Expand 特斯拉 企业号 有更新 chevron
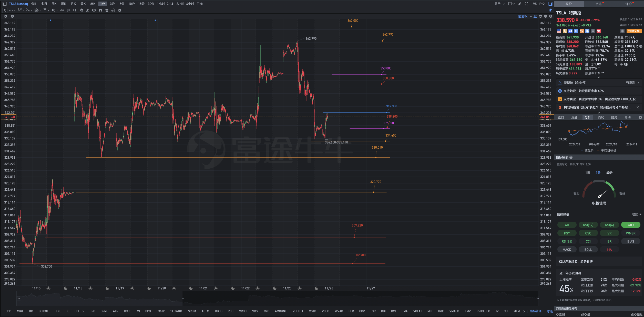Viewport: 644px width, 317px height. [x=638, y=83]
